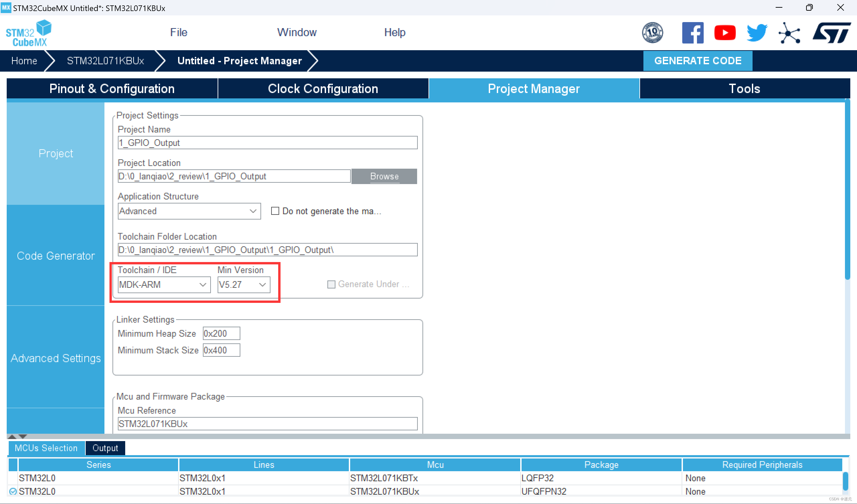Image resolution: width=857 pixels, height=504 pixels.
Task: Open the Toolchain / IDE MDK-ARM dropdown
Action: [164, 284]
